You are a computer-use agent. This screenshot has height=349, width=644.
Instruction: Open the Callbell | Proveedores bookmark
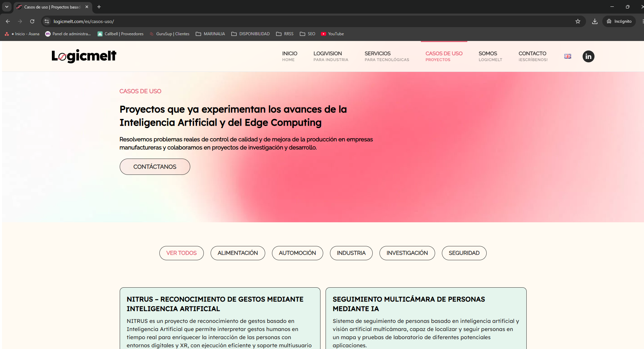click(120, 34)
